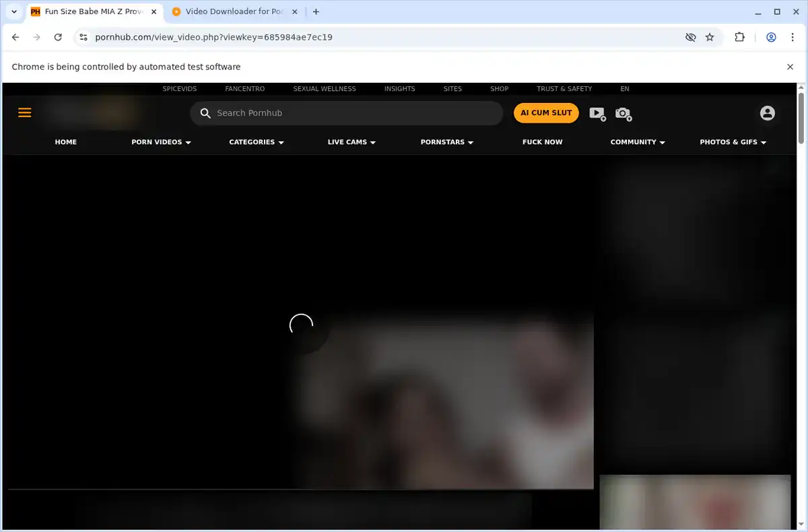Viewport: 808px width, 532px height.
Task: Click the orange AI button beside search
Action: point(546,113)
